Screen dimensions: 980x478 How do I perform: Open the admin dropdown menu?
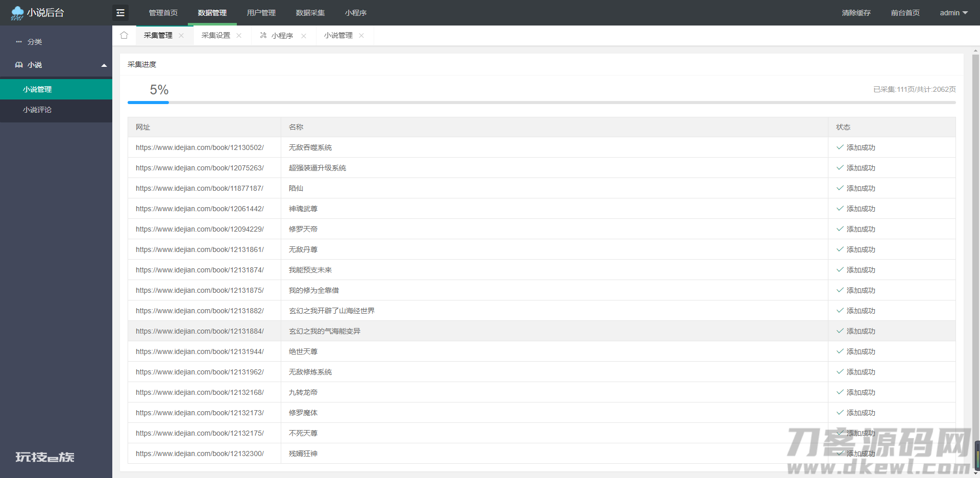pos(953,13)
